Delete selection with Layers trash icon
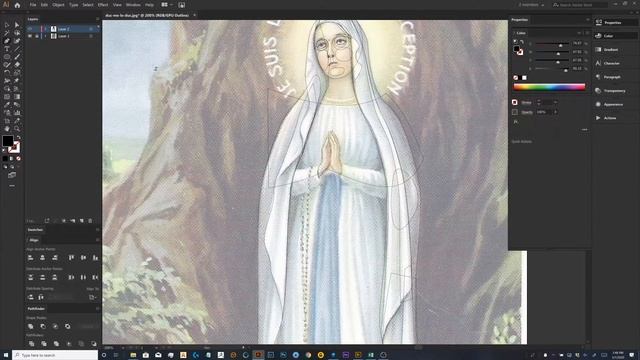This screenshot has height=360, width=640. pyautogui.click(x=90, y=221)
